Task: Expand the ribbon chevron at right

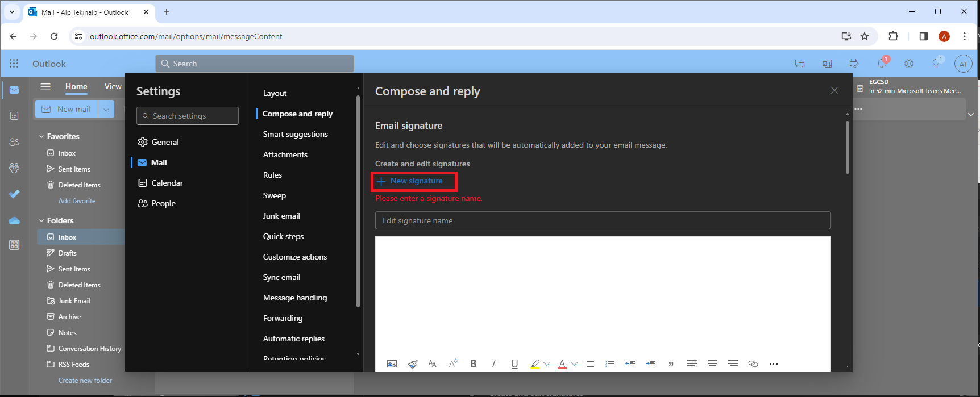Action: (x=970, y=115)
